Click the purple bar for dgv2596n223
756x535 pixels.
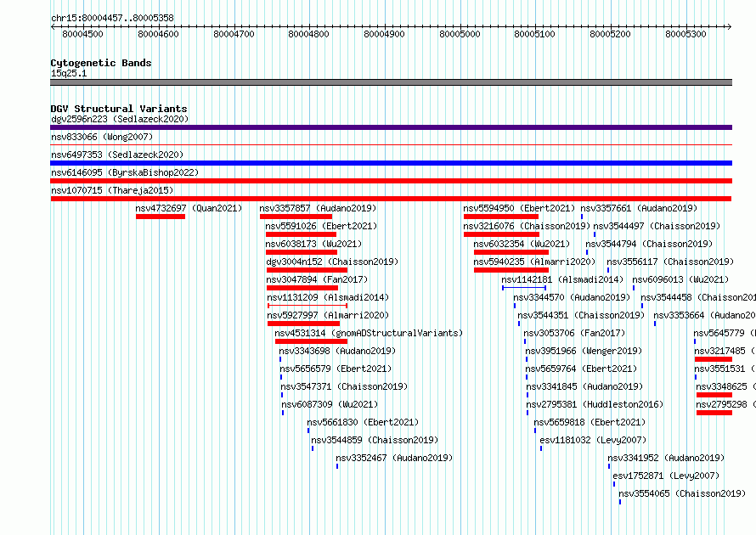coord(391,127)
